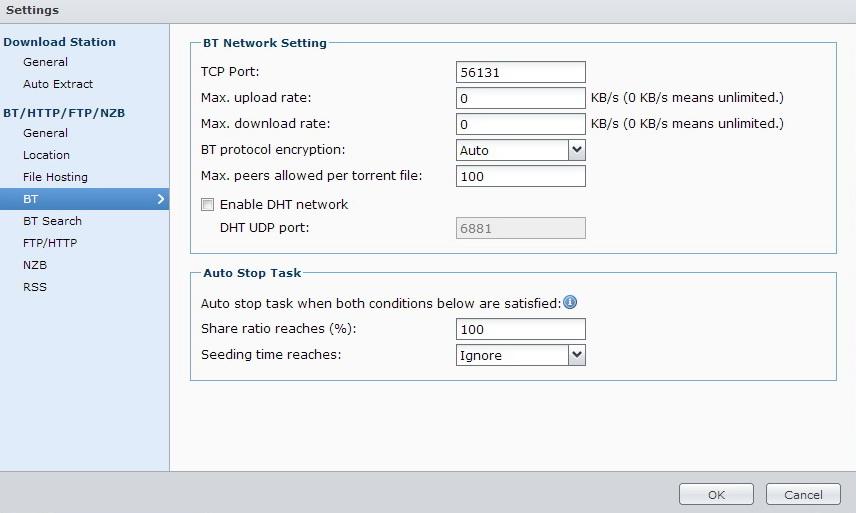Click 'BT protocol encryption:' label
The height and width of the screenshot is (513, 856).
coord(273,150)
